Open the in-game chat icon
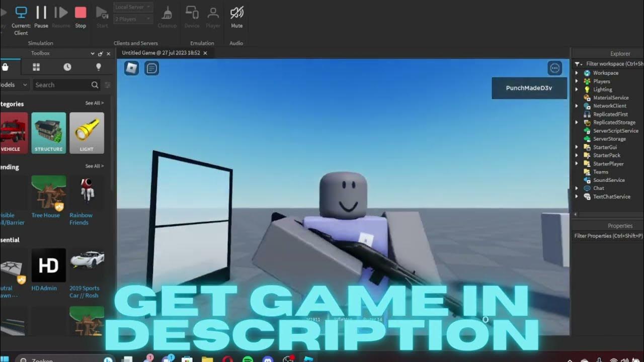This screenshot has width=644, height=362. tap(152, 68)
